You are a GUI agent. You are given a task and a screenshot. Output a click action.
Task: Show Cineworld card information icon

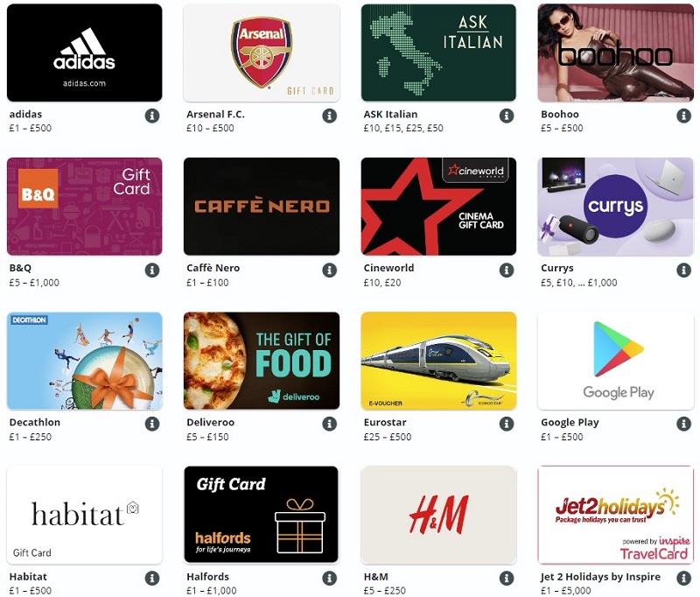[507, 270]
